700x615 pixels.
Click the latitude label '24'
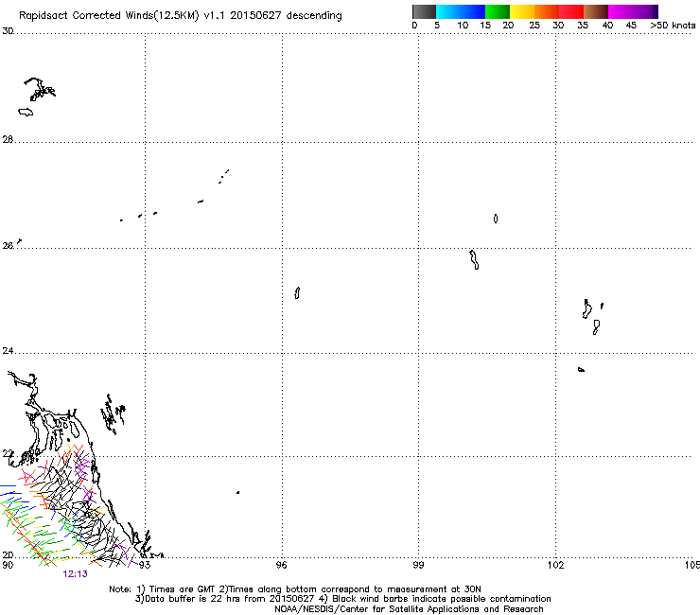pos(8,351)
